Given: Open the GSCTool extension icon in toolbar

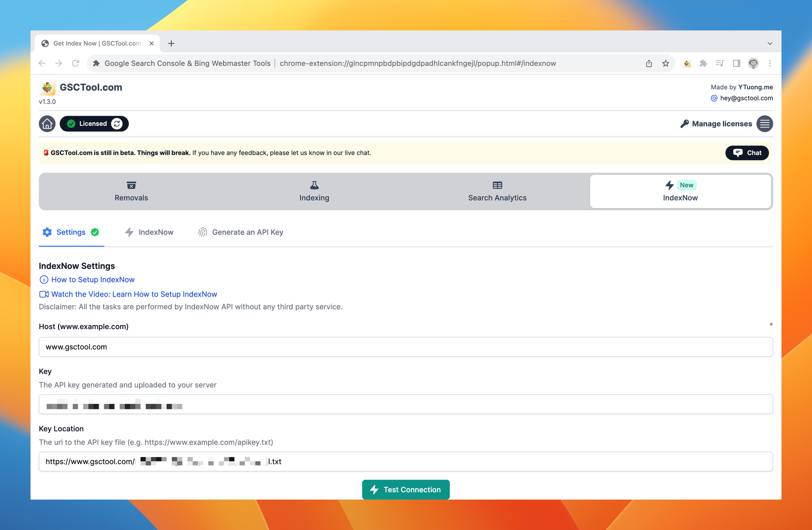Looking at the screenshot, I should (687, 63).
